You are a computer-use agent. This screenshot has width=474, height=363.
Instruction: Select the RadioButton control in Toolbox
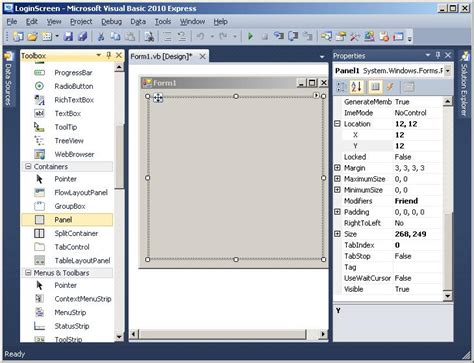(x=67, y=86)
